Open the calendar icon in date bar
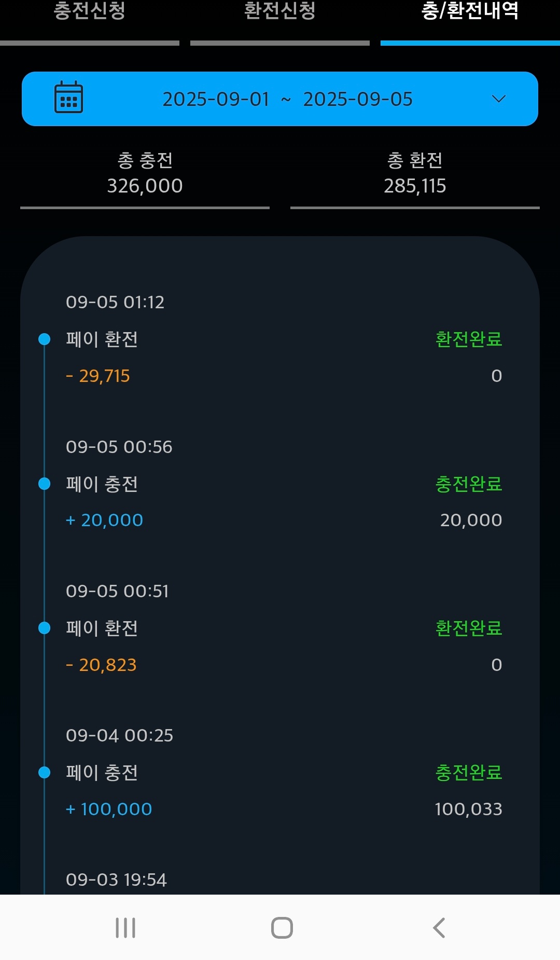 tap(68, 98)
